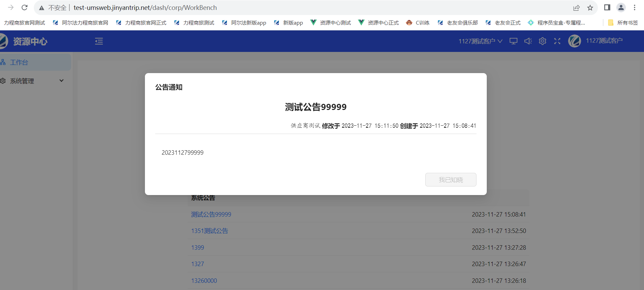Open the 阿尔法力程商旅官网 bookmark
This screenshot has height=290, width=644.
pyautogui.click(x=81, y=23)
